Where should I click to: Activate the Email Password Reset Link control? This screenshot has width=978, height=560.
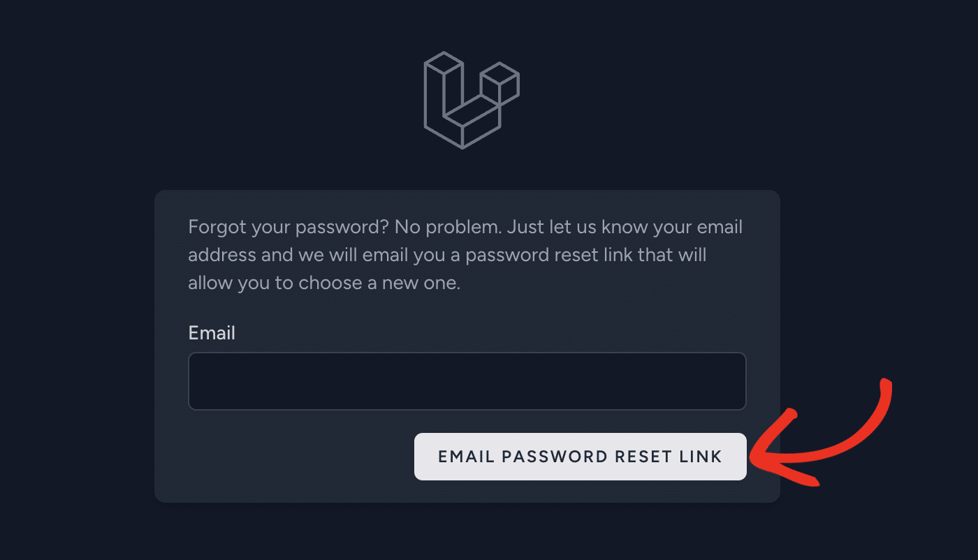580,456
